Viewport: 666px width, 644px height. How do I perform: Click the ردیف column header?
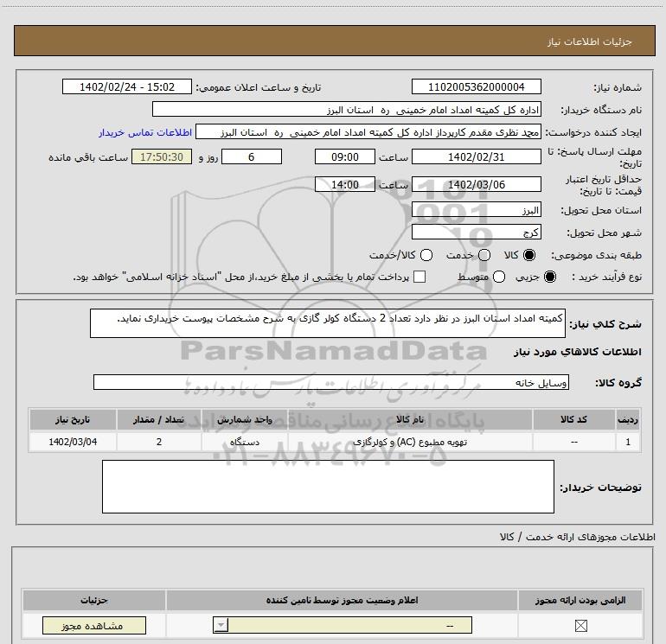[628, 419]
